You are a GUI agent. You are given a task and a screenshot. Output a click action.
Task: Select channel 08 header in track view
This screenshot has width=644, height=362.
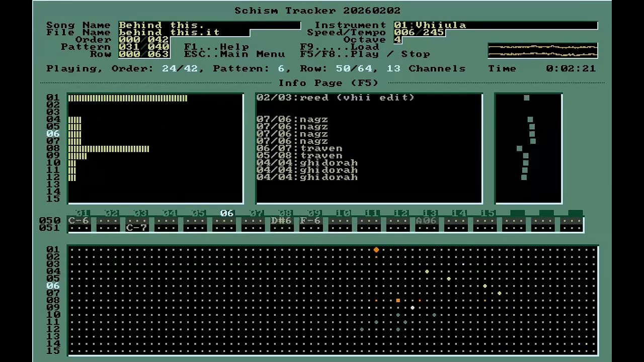coord(285,213)
